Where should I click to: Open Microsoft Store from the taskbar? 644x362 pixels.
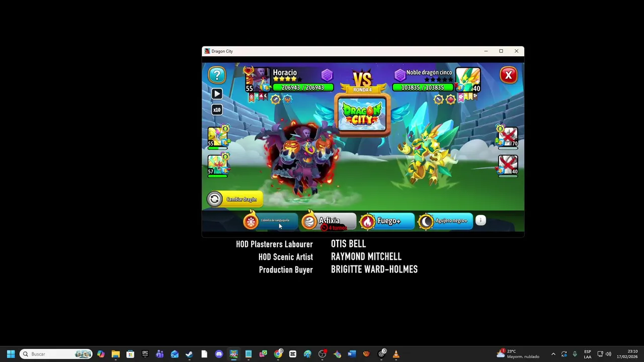(x=130, y=354)
